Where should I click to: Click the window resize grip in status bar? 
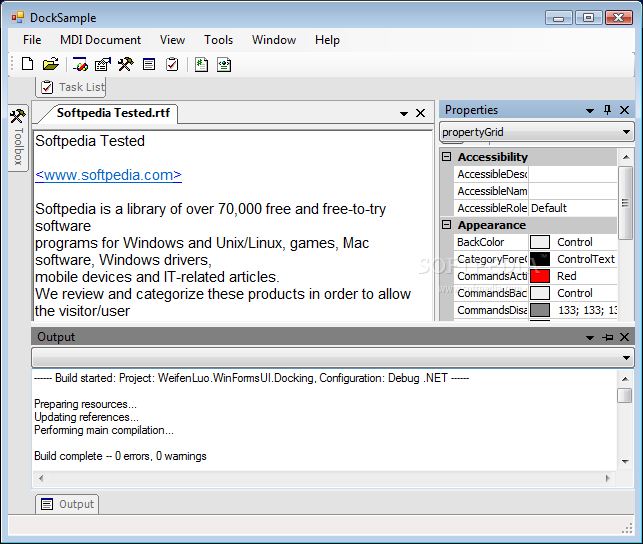(627, 528)
